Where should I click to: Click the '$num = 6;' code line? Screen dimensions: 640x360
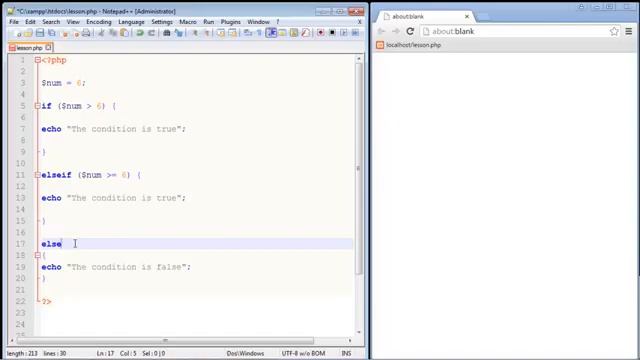64,83
